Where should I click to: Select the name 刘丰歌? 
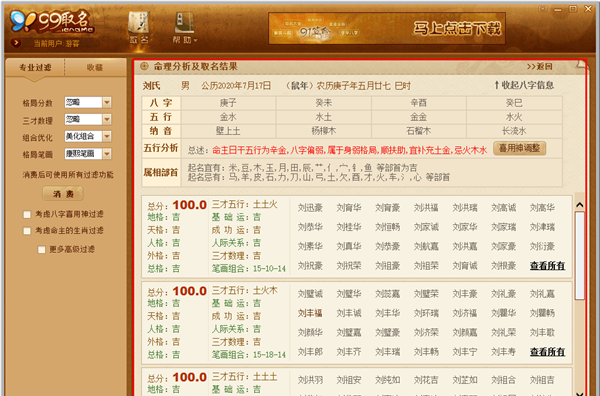[x=542, y=332]
